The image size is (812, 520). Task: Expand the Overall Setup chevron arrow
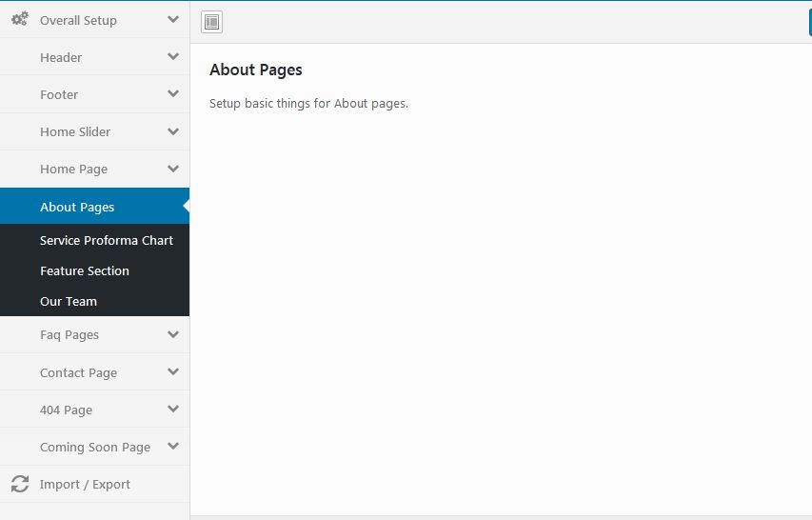pyautogui.click(x=172, y=19)
